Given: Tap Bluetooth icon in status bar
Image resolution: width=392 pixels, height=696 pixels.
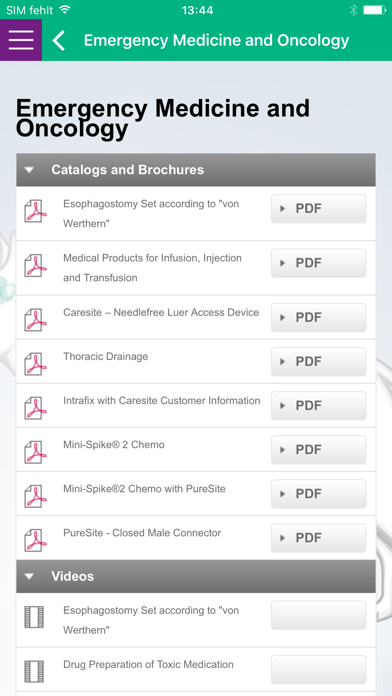Looking at the screenshot, I should pos(353,10).
